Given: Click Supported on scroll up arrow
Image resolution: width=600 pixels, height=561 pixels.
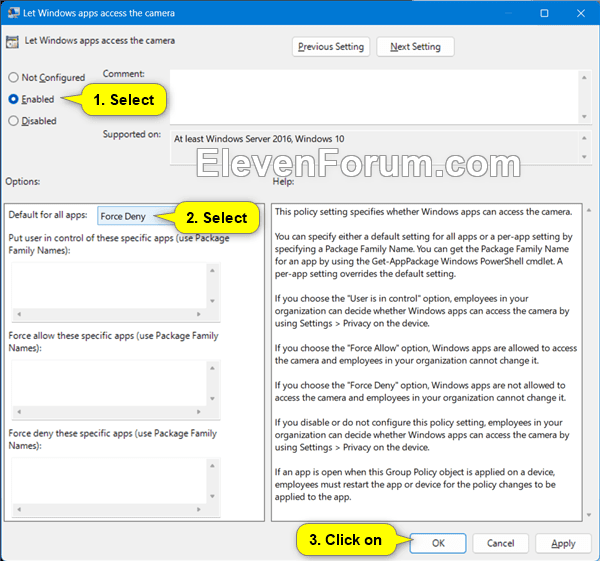Looking at the screenshot, I should pos(584,138).
